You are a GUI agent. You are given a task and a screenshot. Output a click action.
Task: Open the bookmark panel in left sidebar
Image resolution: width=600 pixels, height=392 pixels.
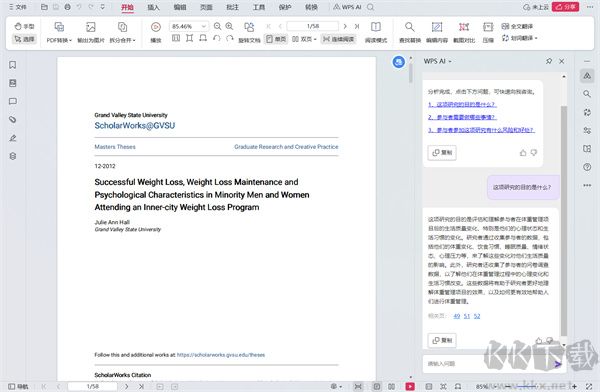point(13,65)
